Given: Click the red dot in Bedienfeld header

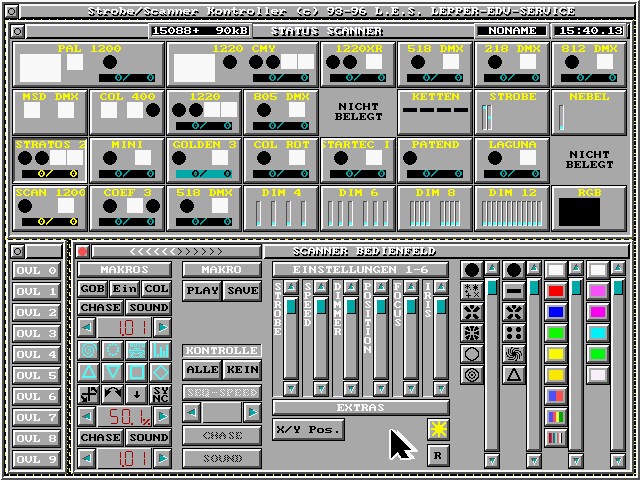Looking at the screenshot, I should [83, 251].
